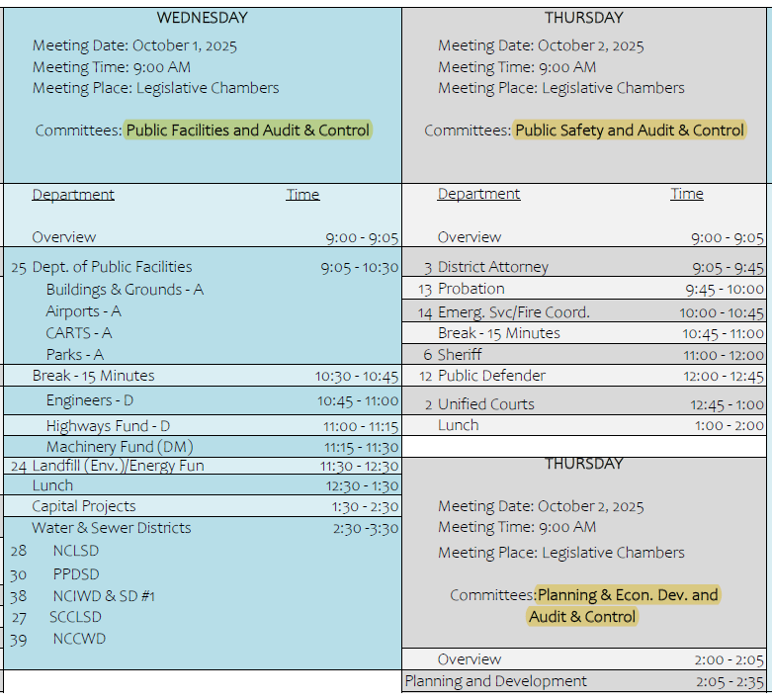
Task: Click the Water & Sewer Districts cell
Action: point(112,528)
